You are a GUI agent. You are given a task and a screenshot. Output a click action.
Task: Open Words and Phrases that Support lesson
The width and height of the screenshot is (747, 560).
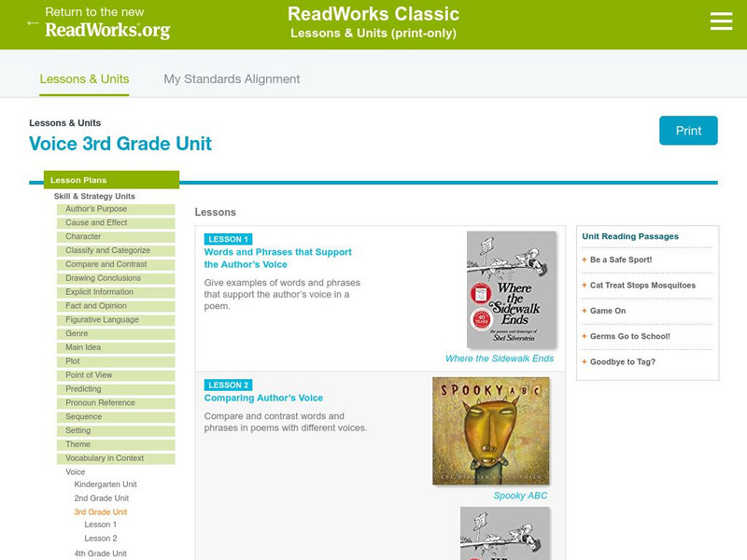[x=277, y=259]
